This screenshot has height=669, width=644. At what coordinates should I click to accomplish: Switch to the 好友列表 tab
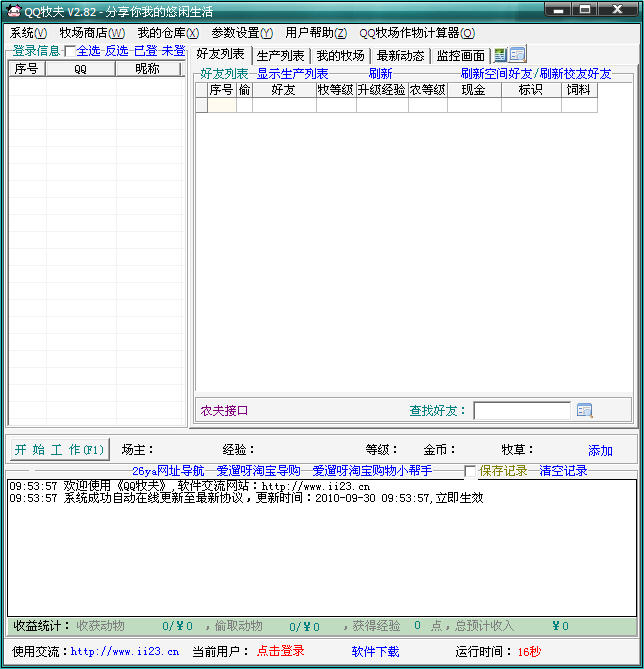point(221,54)
